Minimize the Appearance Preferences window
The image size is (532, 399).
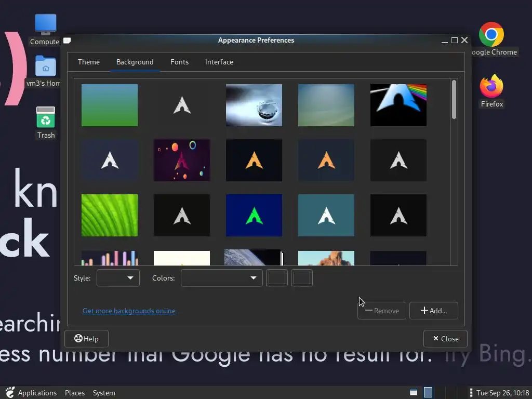coord(445,41)
